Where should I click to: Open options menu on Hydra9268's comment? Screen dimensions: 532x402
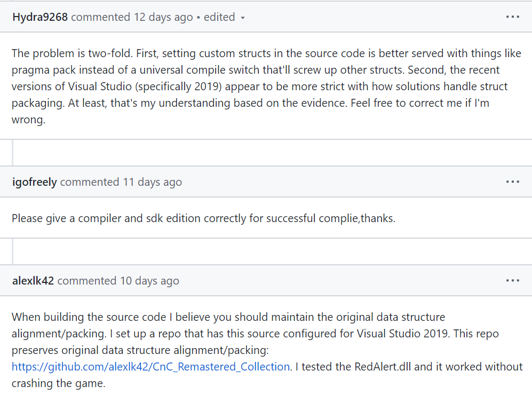[x=512, y=17]
